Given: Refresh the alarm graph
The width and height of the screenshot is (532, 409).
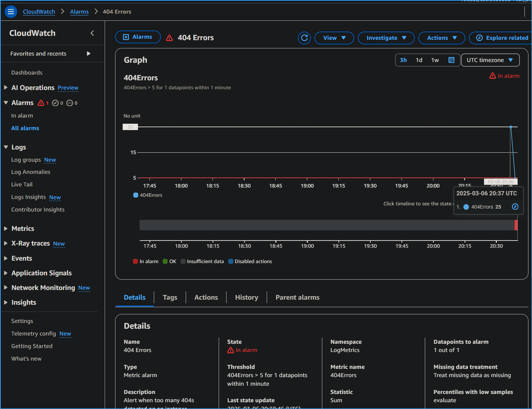Looking at the screenshot, I should tap(304, 38).
